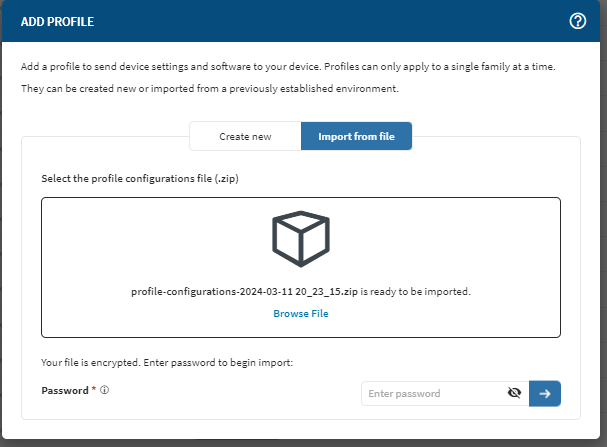607x447 pixels.
Task: Click 'They can be created new' text line
Action: click(x=210, y=89)
